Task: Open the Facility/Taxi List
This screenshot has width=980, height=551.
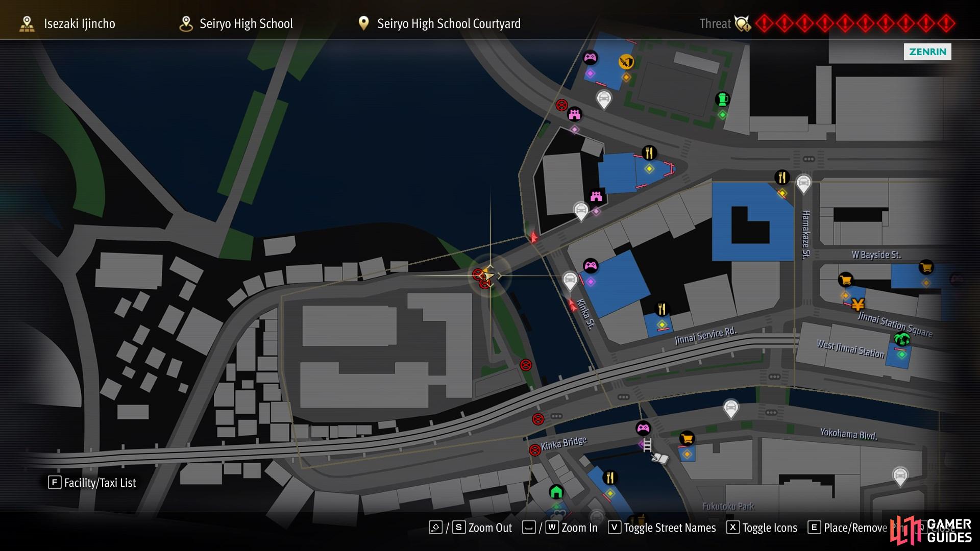Action: tap(92, 483)
